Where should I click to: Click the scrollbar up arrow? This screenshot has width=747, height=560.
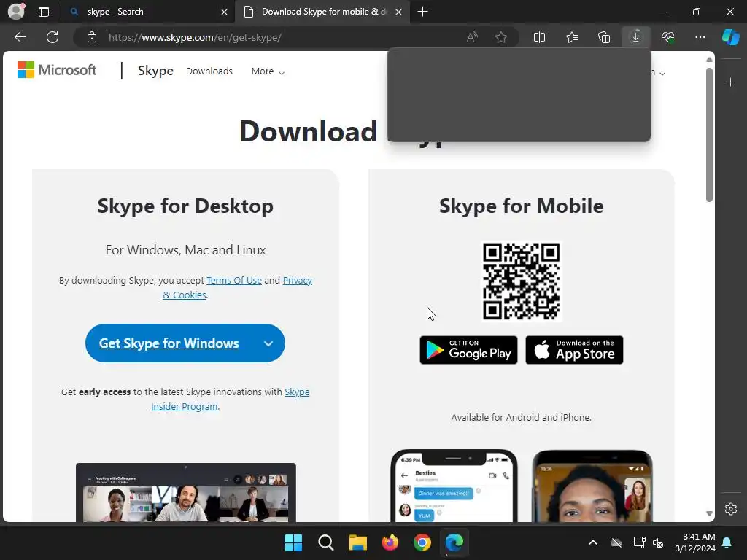click(x=709, y=60)
